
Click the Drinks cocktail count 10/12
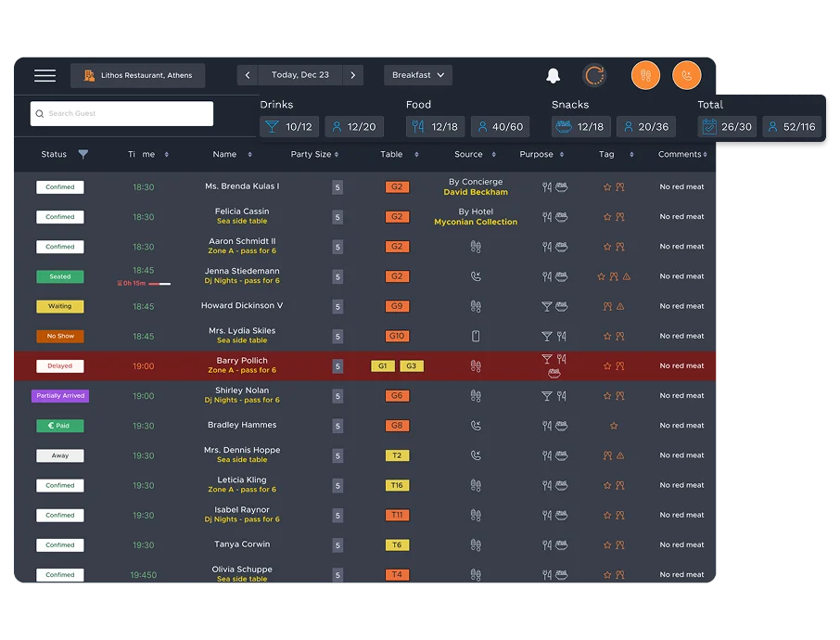[x=289, y=127]
